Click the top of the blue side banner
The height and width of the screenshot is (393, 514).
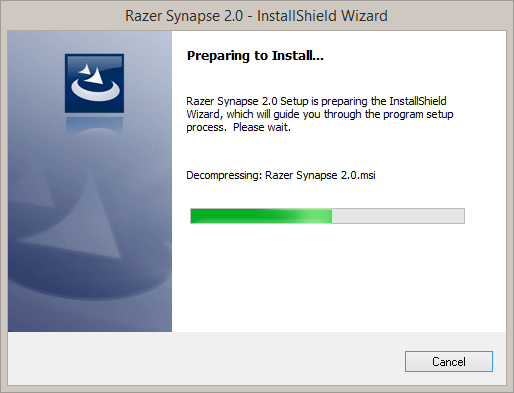pyautogui.click(x=90, y=42)
